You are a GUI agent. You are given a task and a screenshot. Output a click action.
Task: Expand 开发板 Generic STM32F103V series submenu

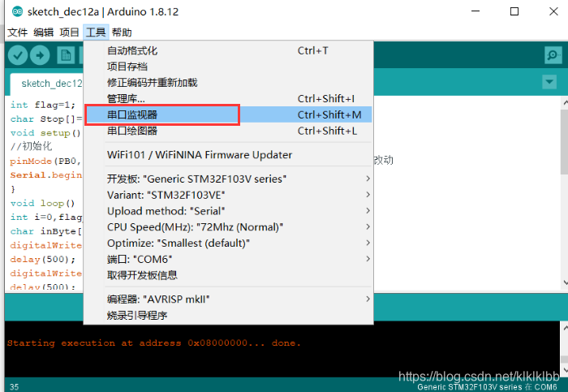click(x=228, y=179)
